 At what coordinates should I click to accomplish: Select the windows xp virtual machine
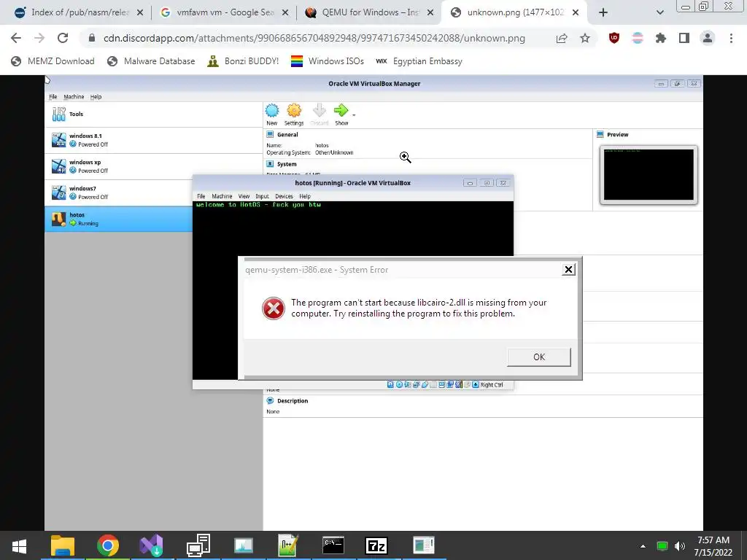pos(153,166)
